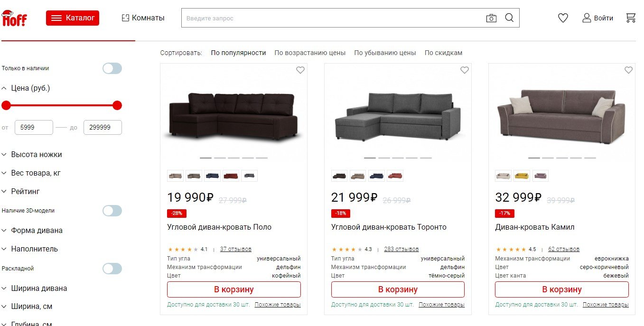Click the magnifier search icon

[x=509, y=18]
